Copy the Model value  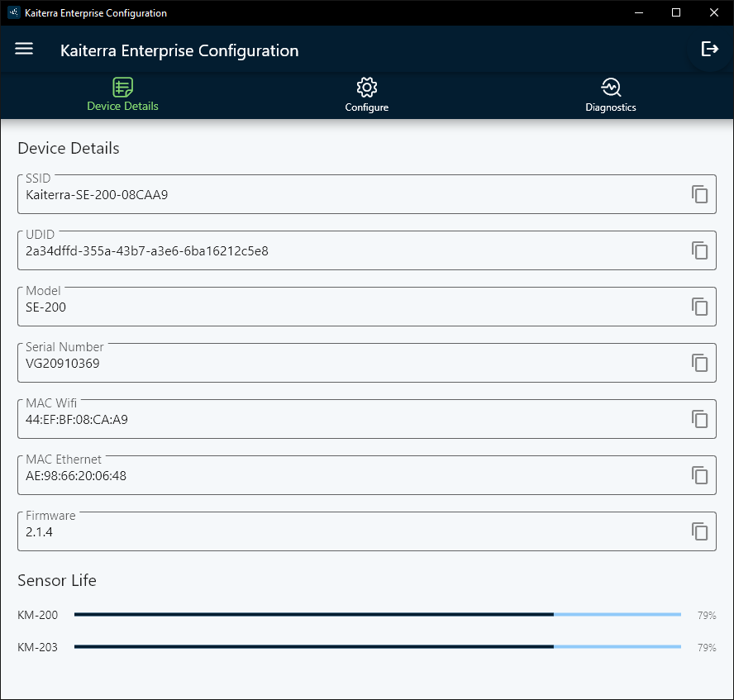click(700, 307)
